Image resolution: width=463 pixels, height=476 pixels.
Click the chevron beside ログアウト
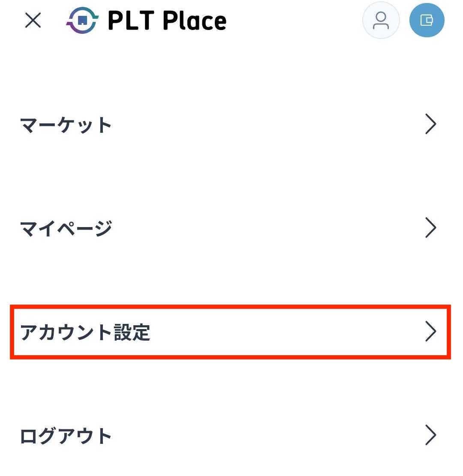click(430, 435)
